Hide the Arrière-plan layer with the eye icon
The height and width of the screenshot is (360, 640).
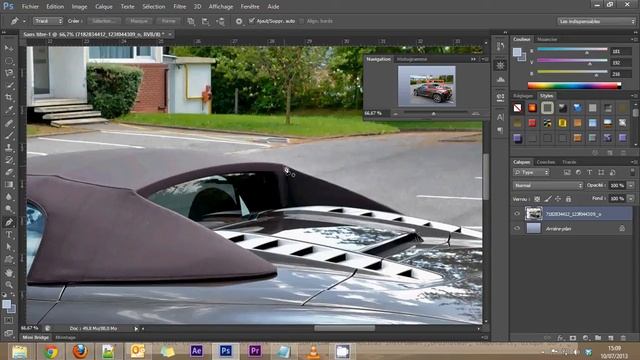coord(517,228)
